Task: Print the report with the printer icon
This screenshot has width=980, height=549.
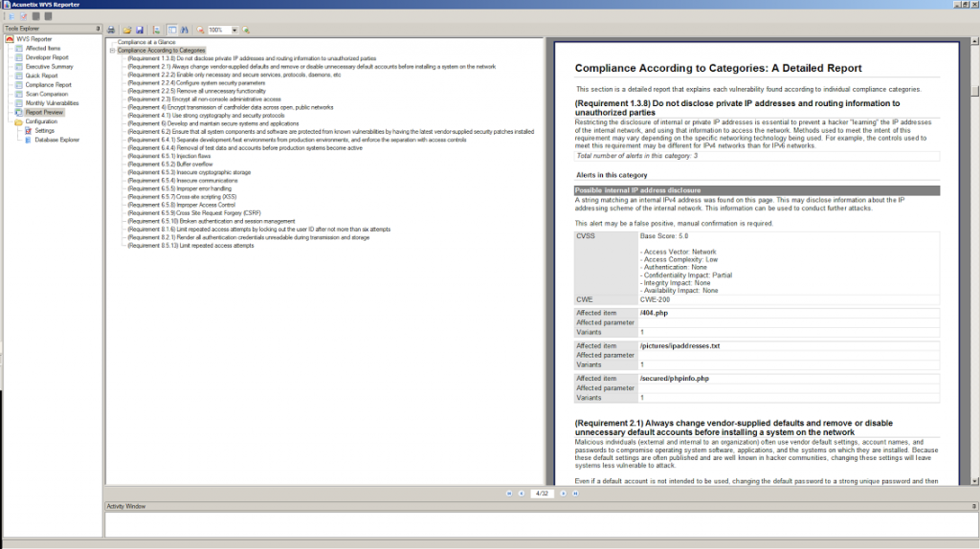Action: [x=111, y=30]
